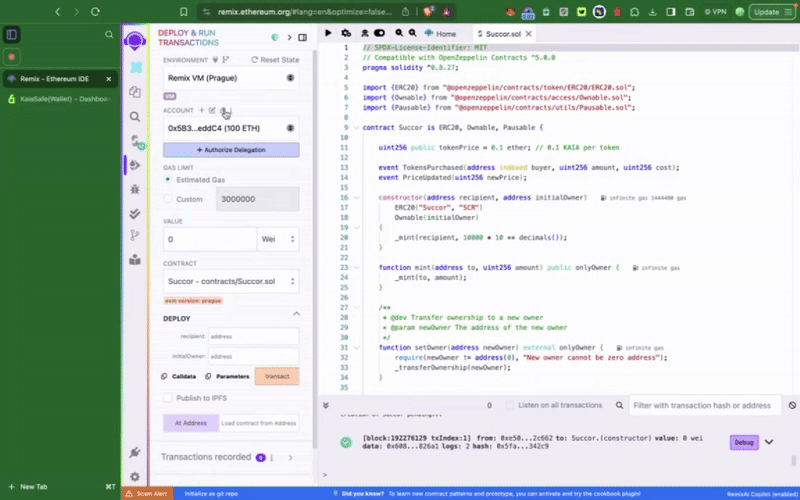
Task: Expand the transaction log details chevron
Action: (769, 442)
